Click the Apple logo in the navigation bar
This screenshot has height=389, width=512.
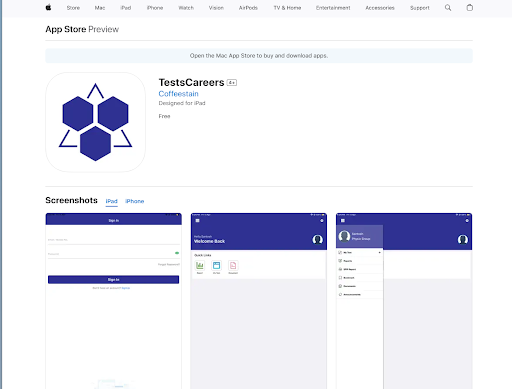point(48,7)
